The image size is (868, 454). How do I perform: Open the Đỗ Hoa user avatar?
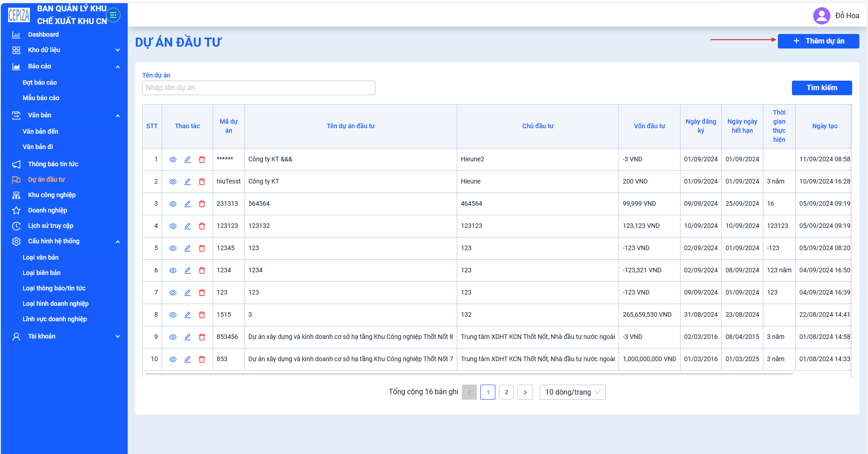[x=821, y=16]
